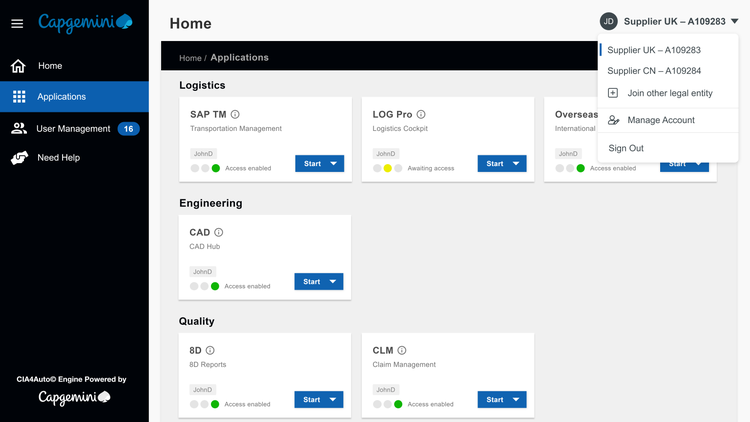
Task: Click the footer Capgemini logo
Action: [x=74, y=397]
